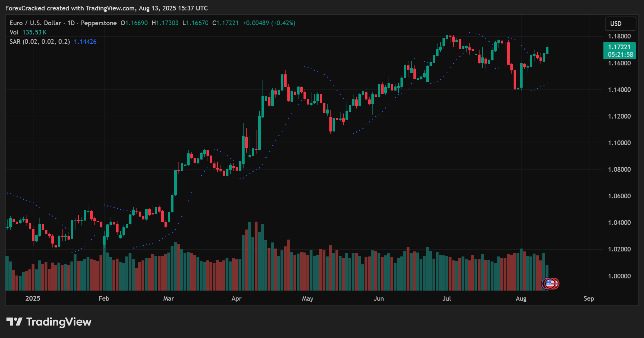Select the 2025 label on the time axis
The width and height of the screenshot is (644, 338).
coord(33,298)
